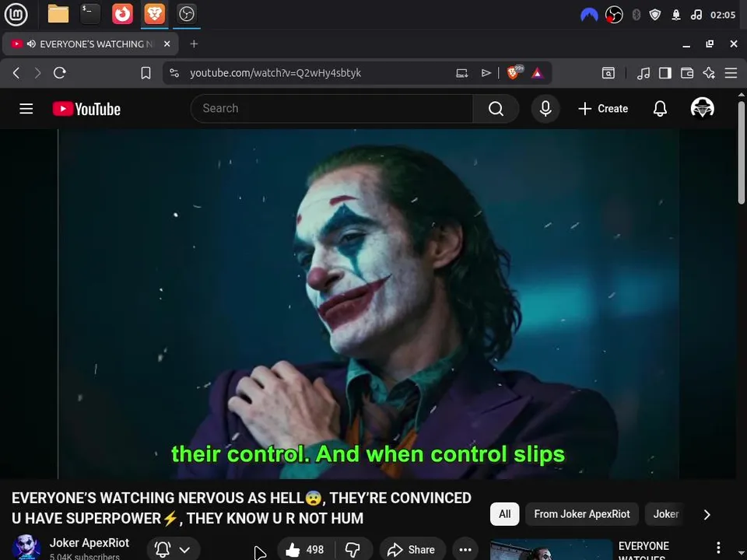The height and width of the screenshot is (560, 747).
Task: Click the YouTube Search field
Action: pyautogui.click(x=332, y=109)
